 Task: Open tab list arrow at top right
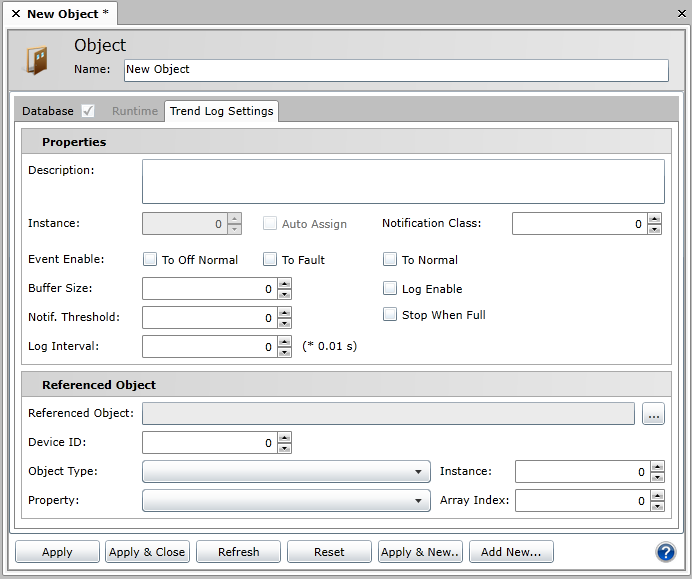[680, 14]
